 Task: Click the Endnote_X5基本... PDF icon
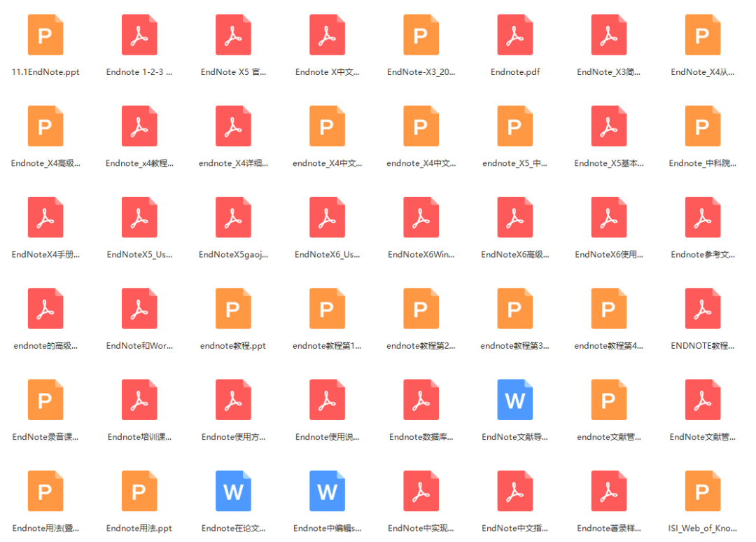coord(609,126)
